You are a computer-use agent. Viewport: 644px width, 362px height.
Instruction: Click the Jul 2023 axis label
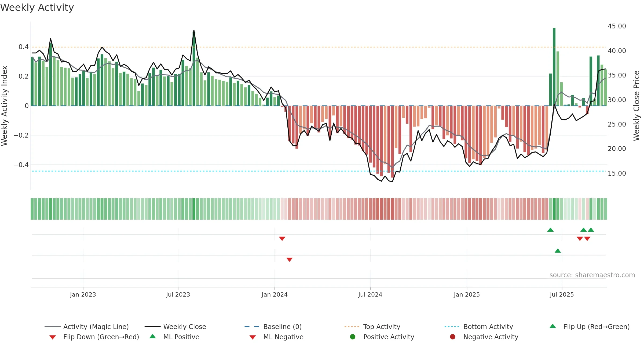click(178, 294)
